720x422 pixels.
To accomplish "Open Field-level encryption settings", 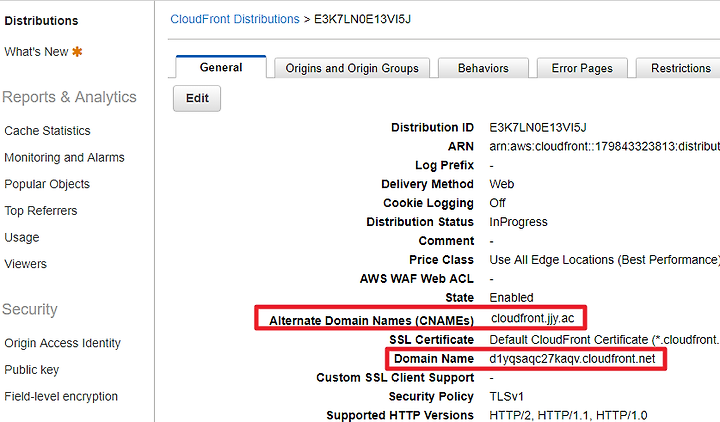I will tap(61, 396).
